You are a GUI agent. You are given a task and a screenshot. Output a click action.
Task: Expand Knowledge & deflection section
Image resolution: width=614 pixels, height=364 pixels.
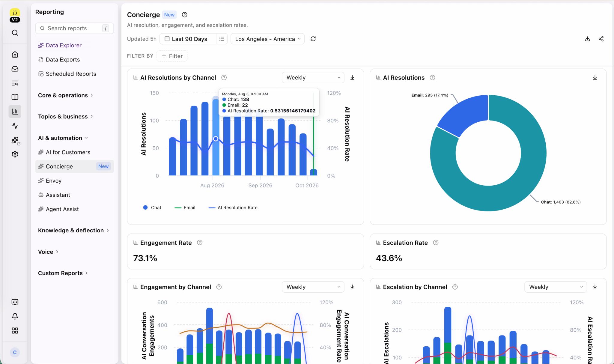73,230
